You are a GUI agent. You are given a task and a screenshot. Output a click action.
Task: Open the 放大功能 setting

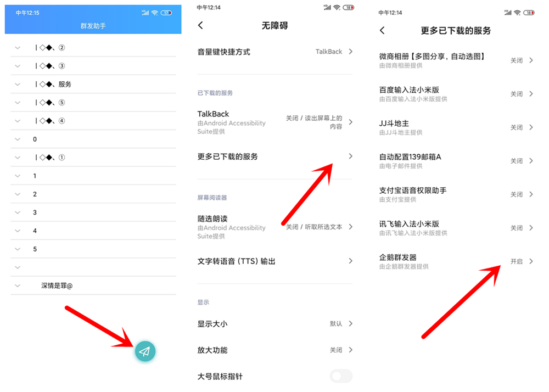tap(274, 350)
